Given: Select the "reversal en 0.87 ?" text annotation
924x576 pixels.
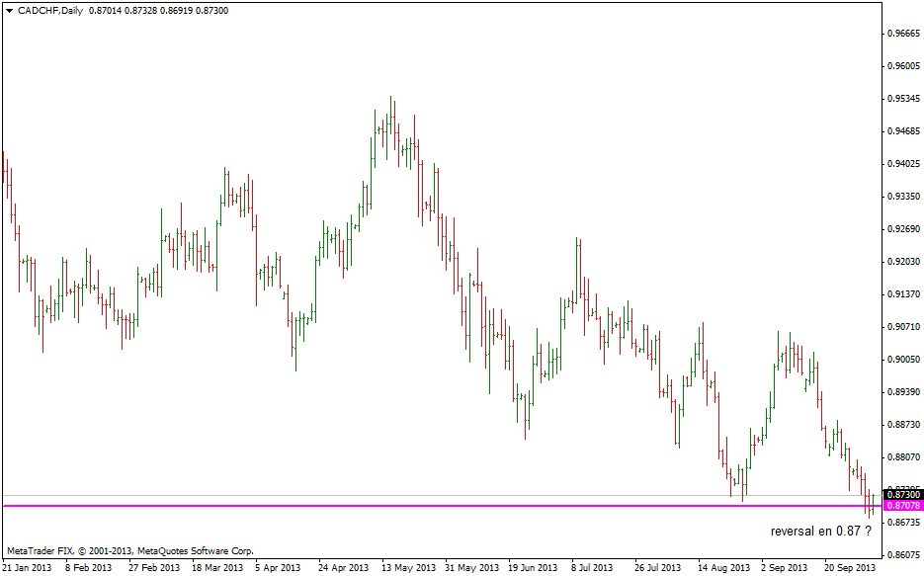Looking at the screenshot, I should [820, 531].
